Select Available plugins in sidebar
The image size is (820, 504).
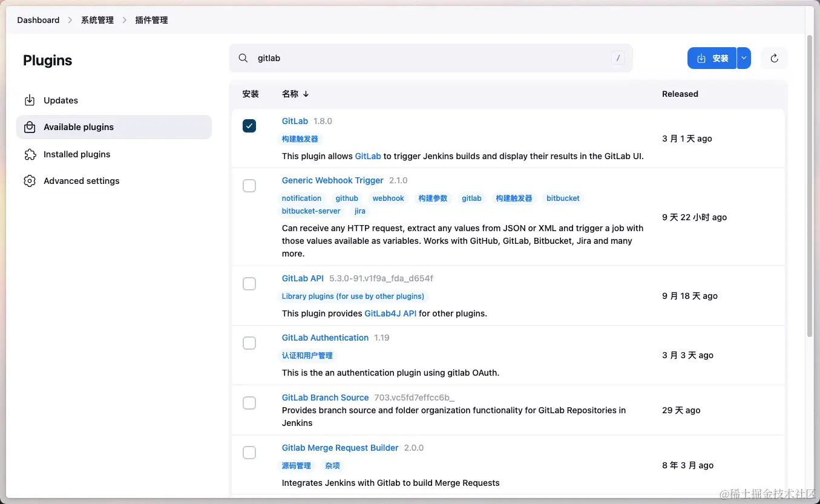tap(114, 127)
